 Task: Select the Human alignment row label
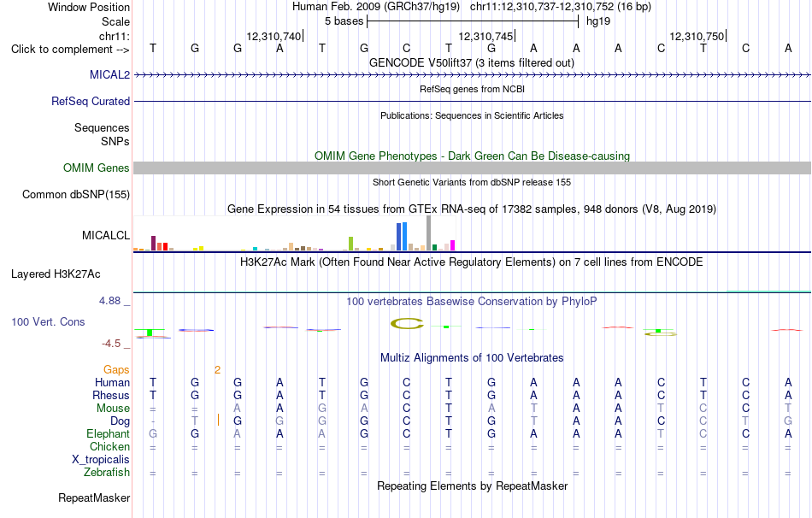point(112,382)
